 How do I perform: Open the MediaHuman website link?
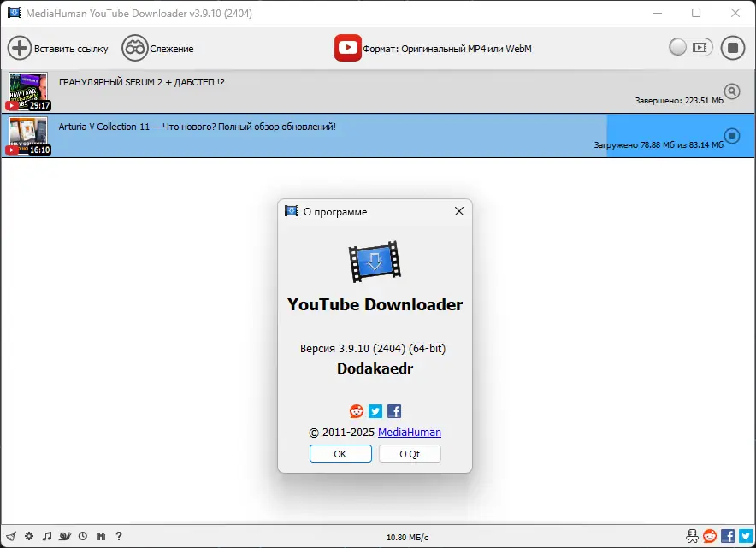coord(409,433)
